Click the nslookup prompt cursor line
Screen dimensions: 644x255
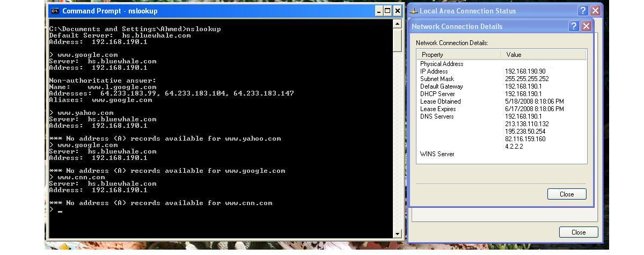click(x=56, y=210)
